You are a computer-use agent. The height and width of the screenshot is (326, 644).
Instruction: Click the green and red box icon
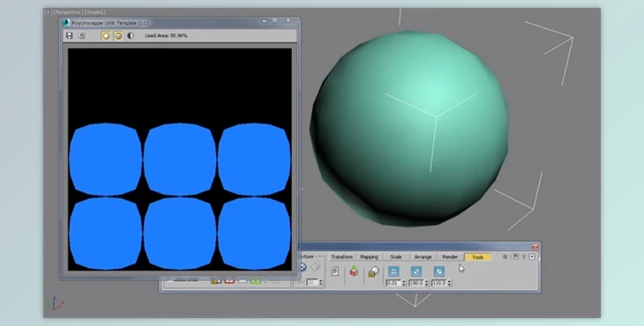pos(354,271)
